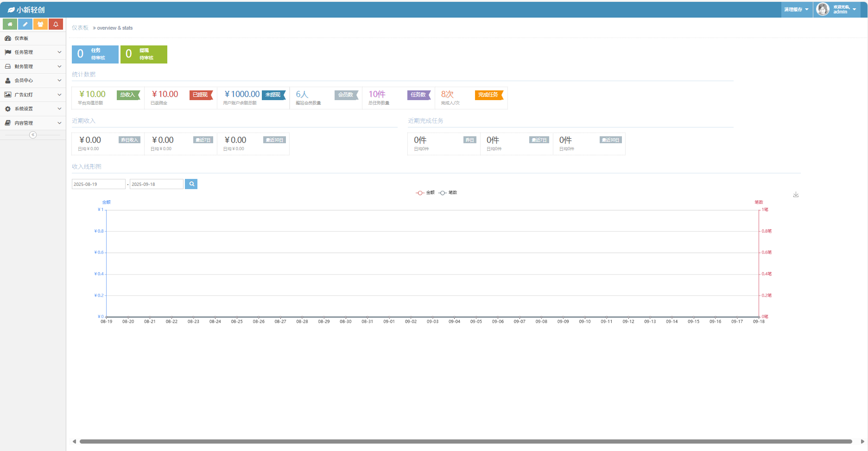Download chart using the save-image icon
Viewport: 868px width, 451px height.
coord(796,195)
